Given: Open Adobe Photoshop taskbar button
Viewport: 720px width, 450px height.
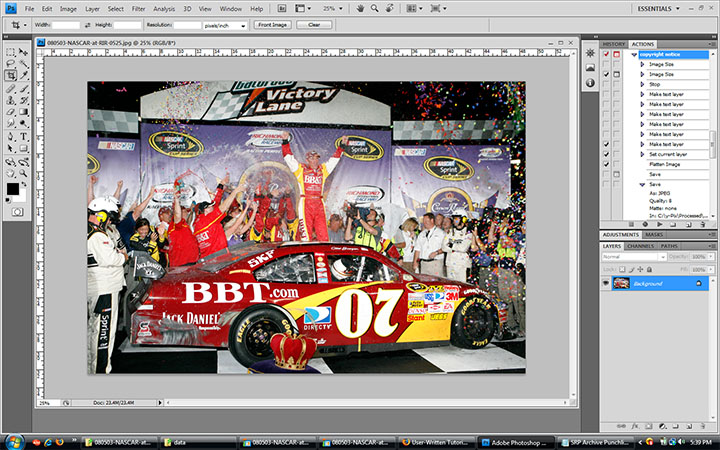Looking at the screenshot, I should click(516, 443).
